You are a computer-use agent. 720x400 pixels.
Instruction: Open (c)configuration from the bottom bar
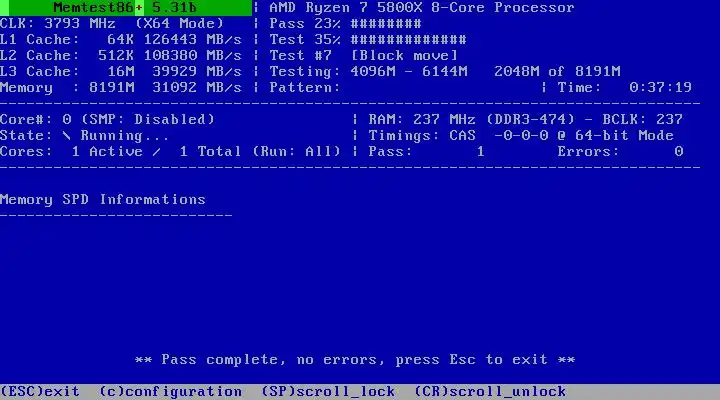pyautogui.click(x=171, y=391)
